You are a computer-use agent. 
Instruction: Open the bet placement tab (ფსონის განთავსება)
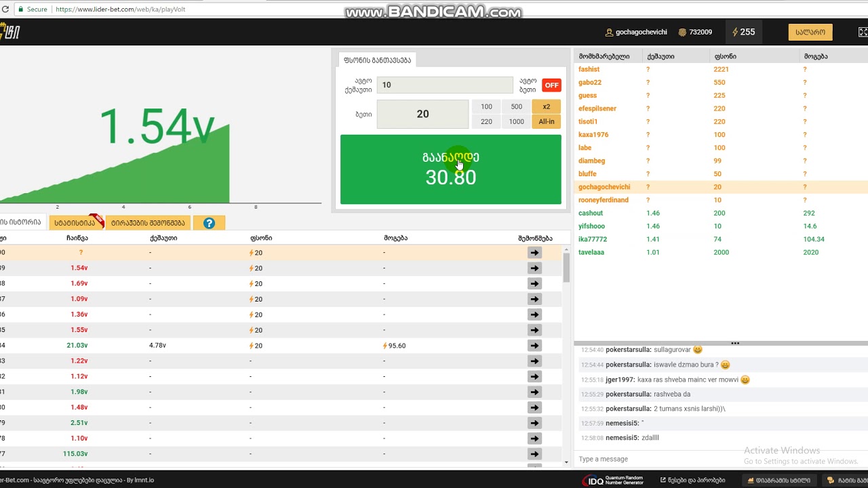point(377,60)
